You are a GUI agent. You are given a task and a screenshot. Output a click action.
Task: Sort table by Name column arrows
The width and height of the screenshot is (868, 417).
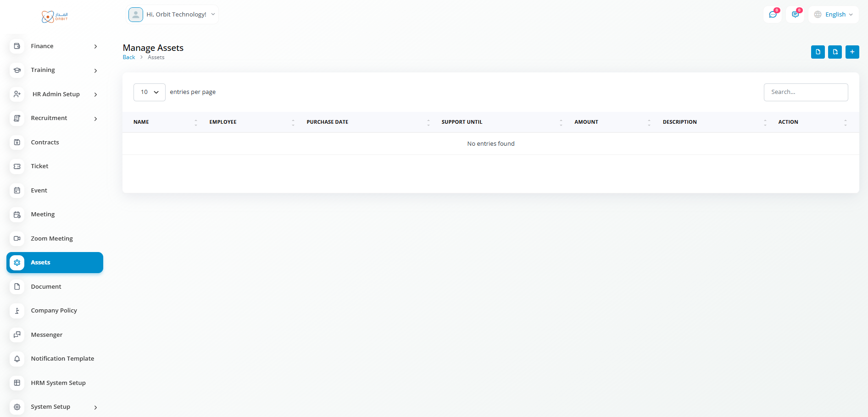(x=196, y=122)
